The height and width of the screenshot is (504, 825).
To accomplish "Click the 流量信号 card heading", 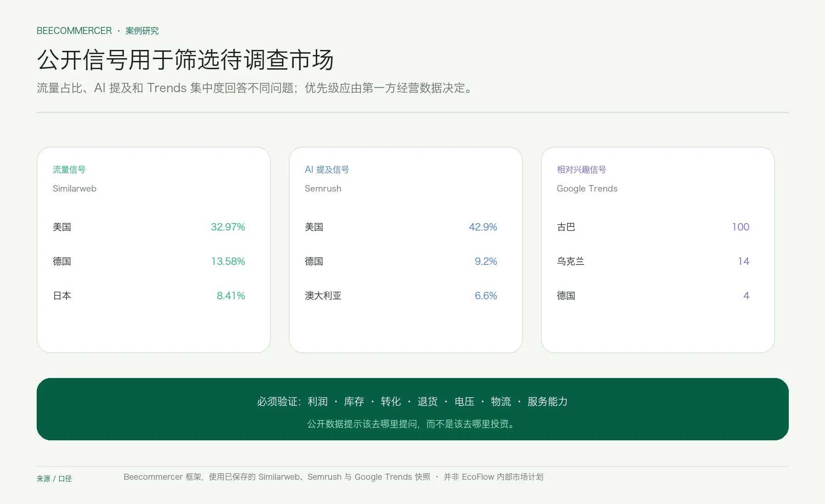I will tap(69, 170).
